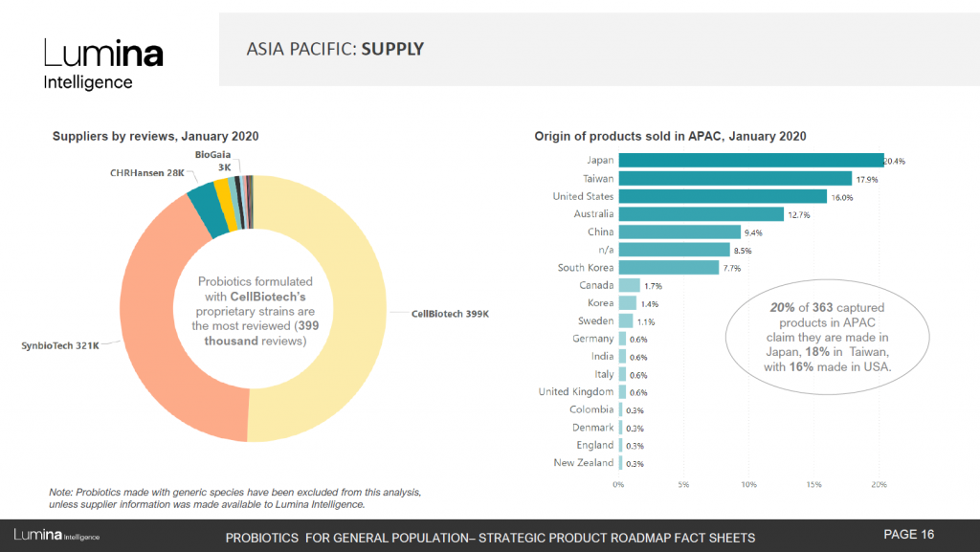Select the oval callout about 363 captured products
The height and width of the screenshot is (552, 980).
[x=827, y=337]
